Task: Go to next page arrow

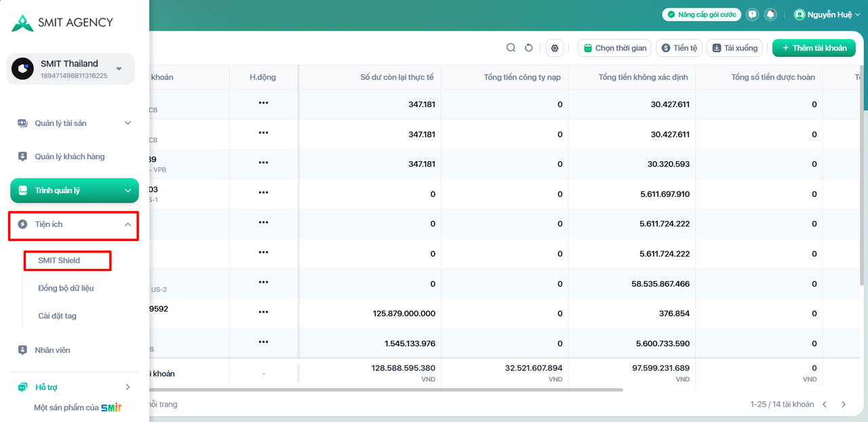Action: point(844,404)
